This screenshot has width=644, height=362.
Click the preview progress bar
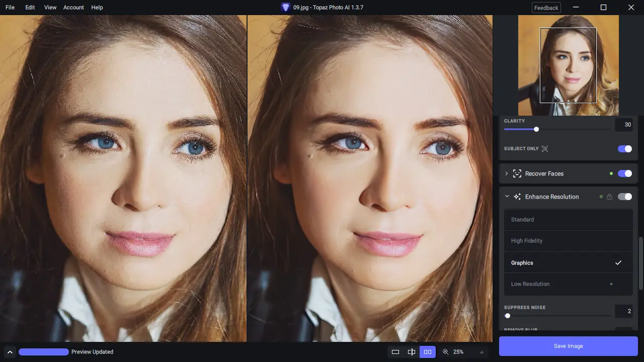point(44,352)
